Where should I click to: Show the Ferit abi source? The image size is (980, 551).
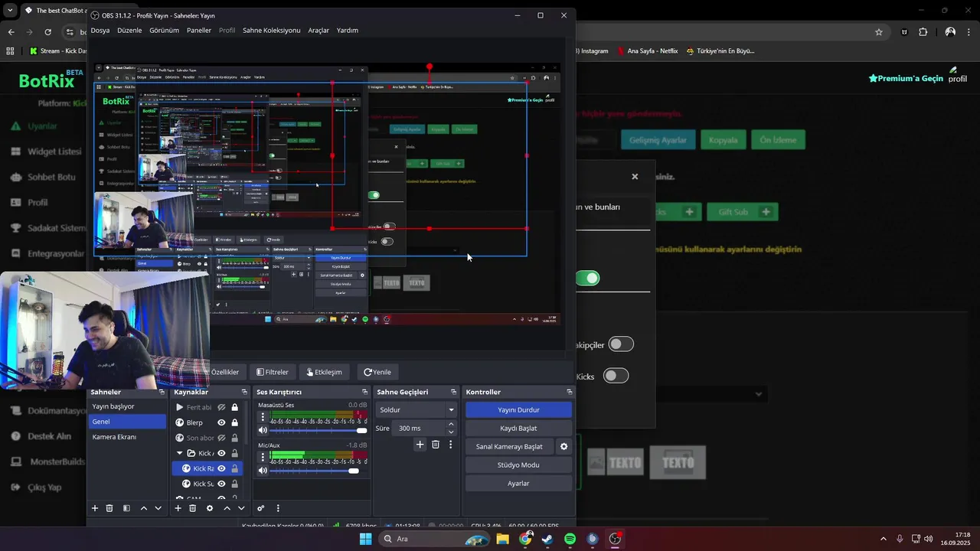(x=221, y=407)
